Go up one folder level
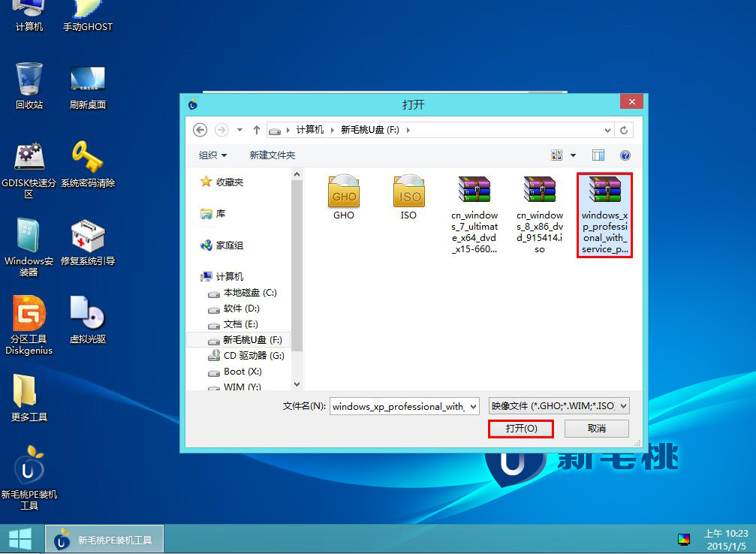The image size is (756, 554). (257, 130)
